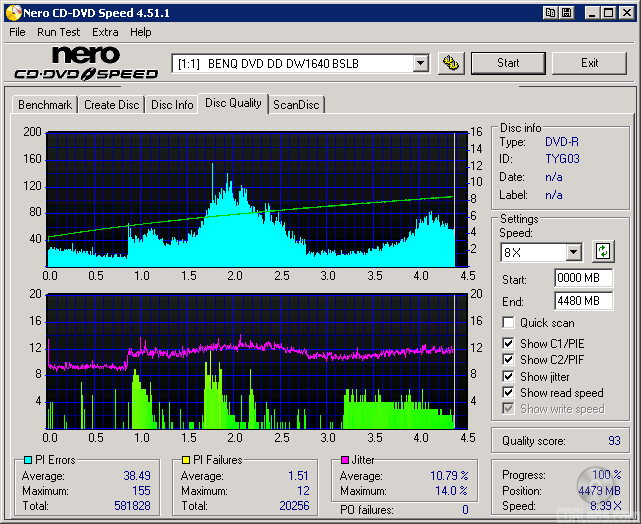Click the green refresh icon next to the speed
The height and width of the screenshot is (524, 641).
coord(603,251)
